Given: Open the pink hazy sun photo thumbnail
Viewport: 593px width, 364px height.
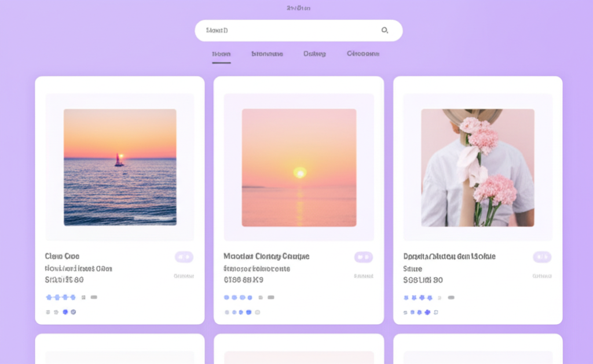Looking at the screenshot, I should tap(299, 168).
